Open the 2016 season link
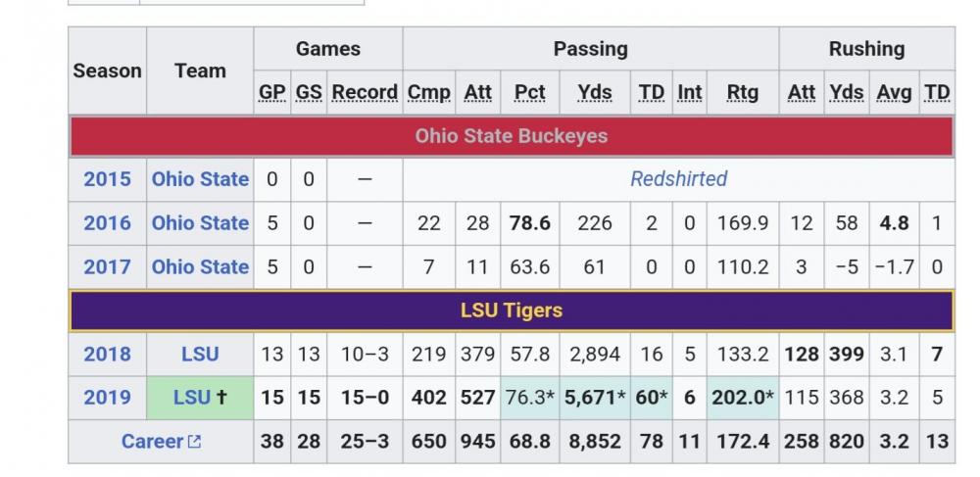Screen dimensions: 980x477 (x=107, y=223)
